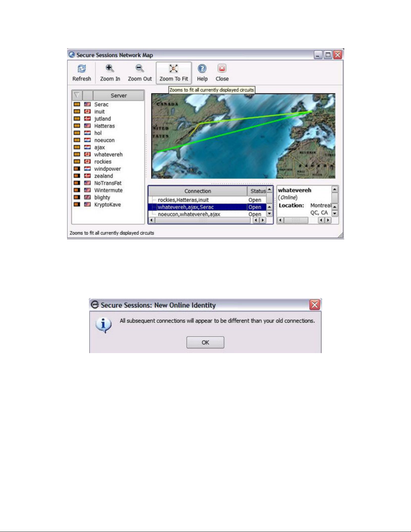The image size is (411, 532).
Task: Select the Wintermute server in the list
Action: click(x=108, y=190)
